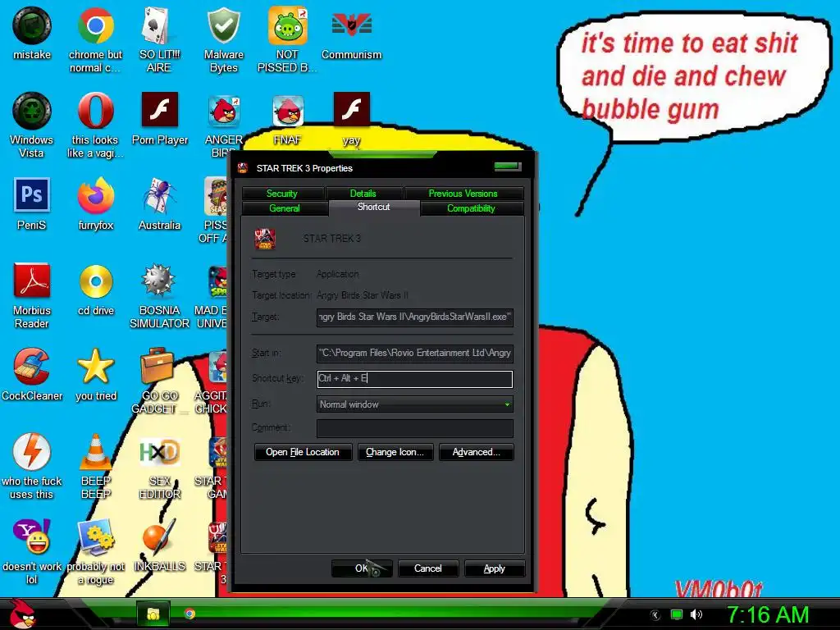Click the 'Start in' path field

[414, 353]
